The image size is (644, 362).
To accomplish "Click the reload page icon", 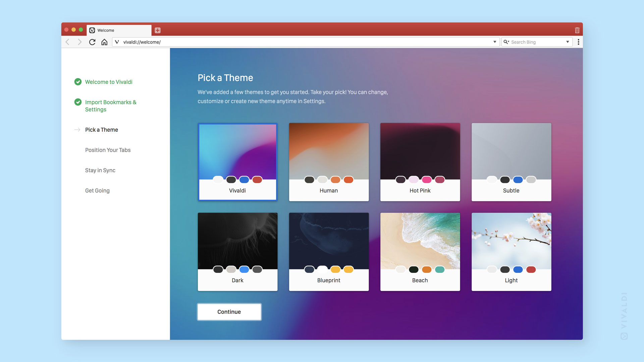I will point(92,42).
